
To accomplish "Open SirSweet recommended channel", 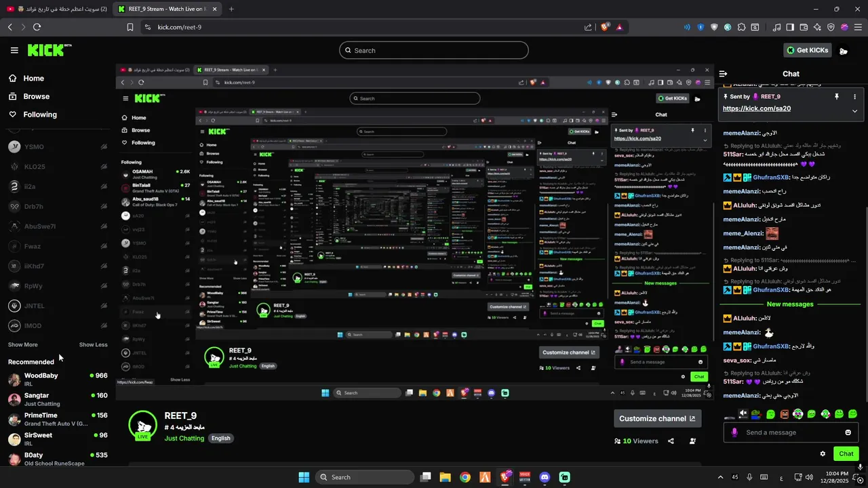I will pos(57,439).
